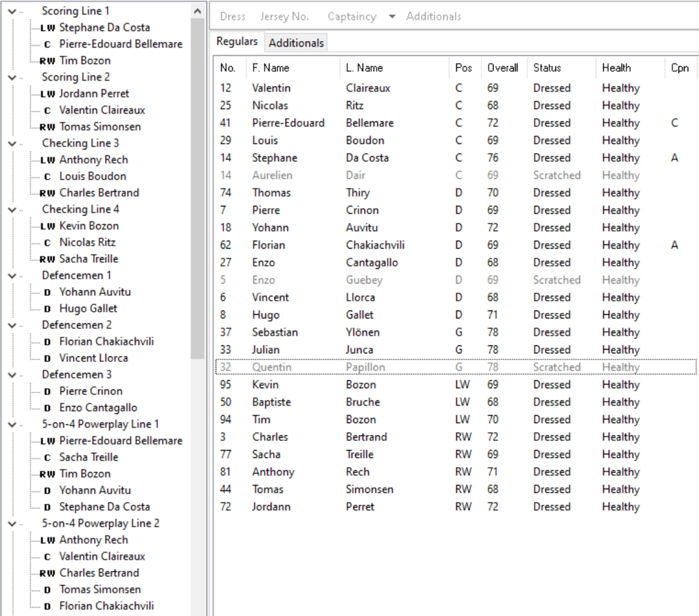Collapse the Scoring Line 1 tree node
699x616 pixels.
[x=12, y=11]
